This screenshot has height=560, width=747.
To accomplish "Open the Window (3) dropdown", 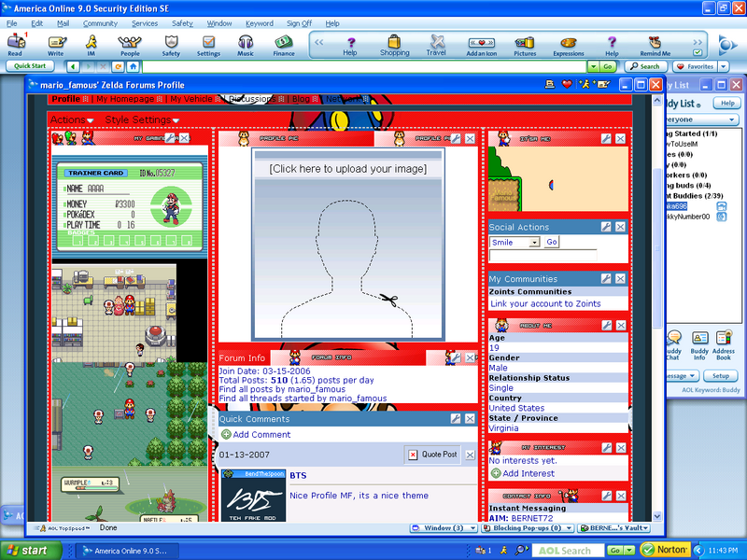I will click(x=444, y=527).
